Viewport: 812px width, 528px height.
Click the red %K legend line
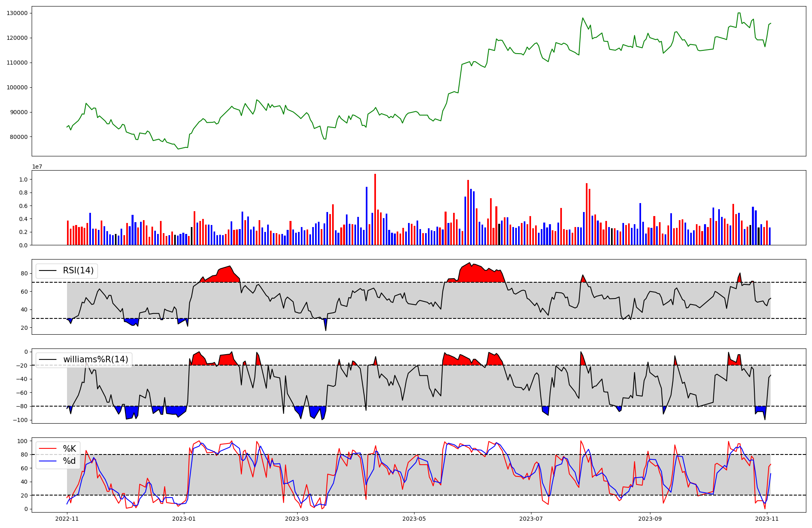tap(47, 448)
